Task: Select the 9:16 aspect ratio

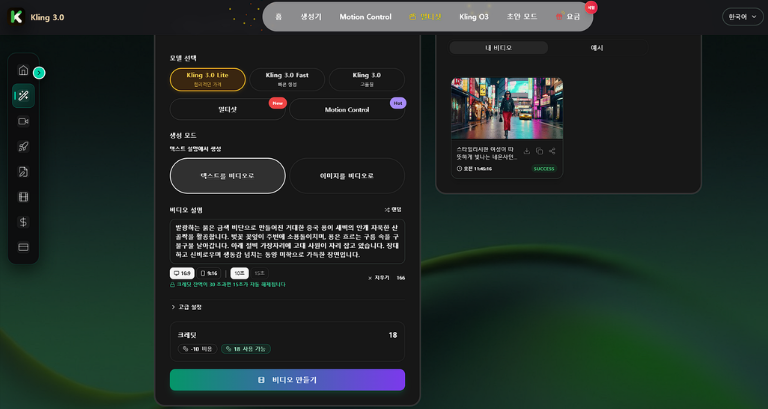Action: tap(209, 273)
